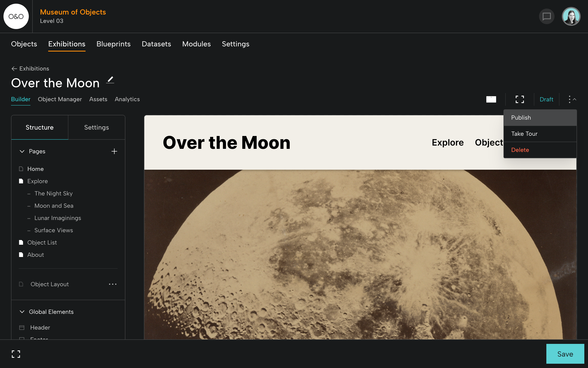This screenshot has width=588, height=368.
Task: Open the Exhibitions main tab
Action: (x=67, y=44)
